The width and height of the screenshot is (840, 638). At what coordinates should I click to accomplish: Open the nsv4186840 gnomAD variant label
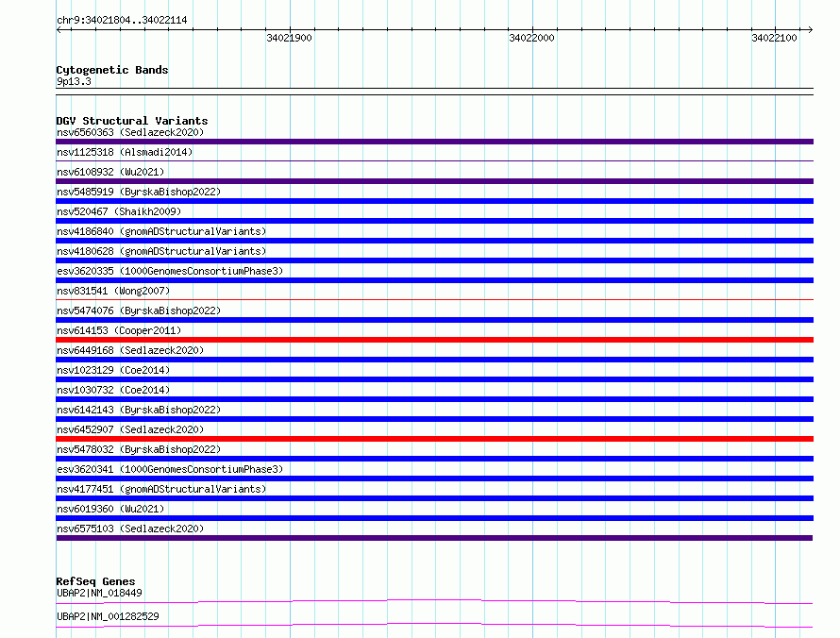click(x=161, y=231)
